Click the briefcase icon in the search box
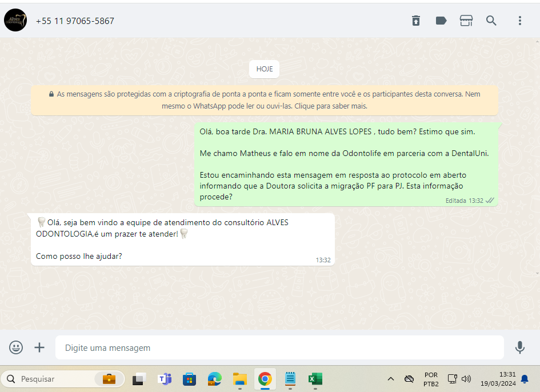The height and width of the screenshot is (392, 540). (109, 379)
